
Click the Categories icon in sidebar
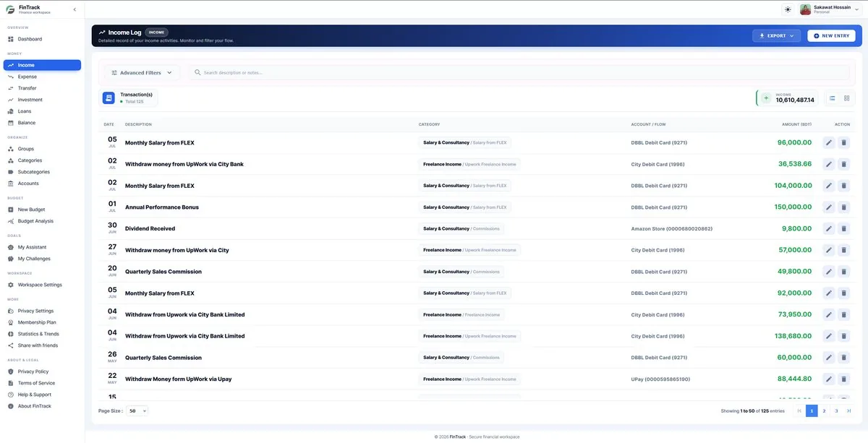(x=11, y=160)
